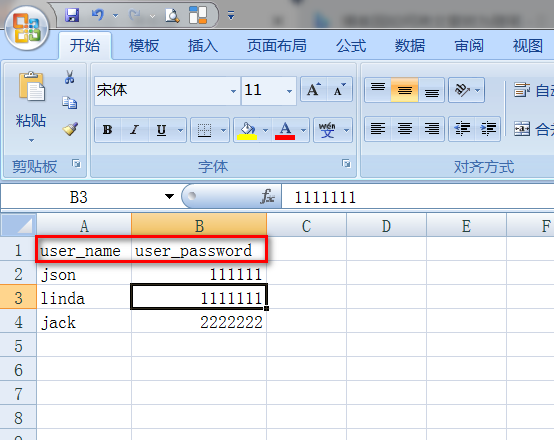554x440 pixels.
Task: Click the Increase Indent icon
Action: [488, 129]
